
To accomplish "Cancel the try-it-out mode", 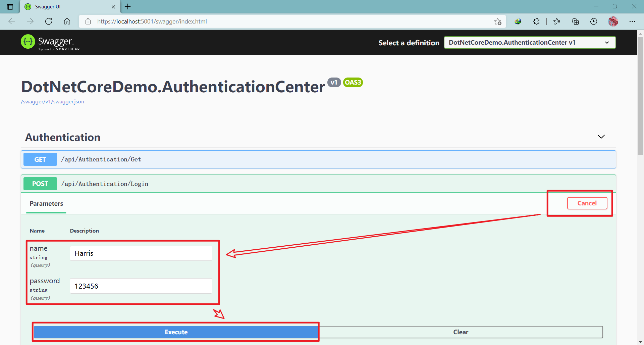I will (x=587, y=203).
